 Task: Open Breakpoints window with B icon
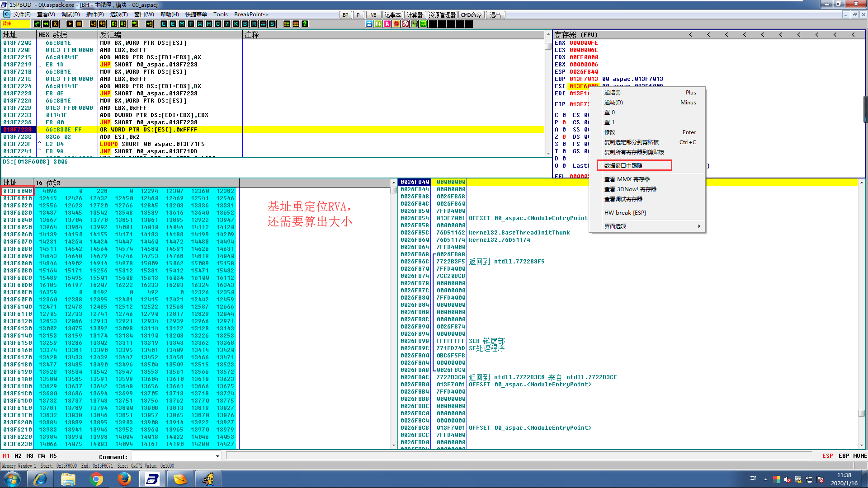(245, 24)
